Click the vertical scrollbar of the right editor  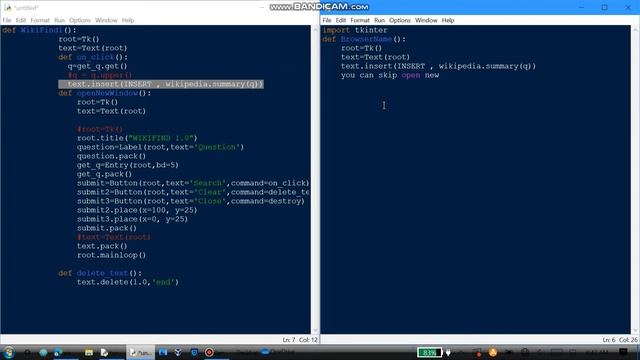click(635, 180)
